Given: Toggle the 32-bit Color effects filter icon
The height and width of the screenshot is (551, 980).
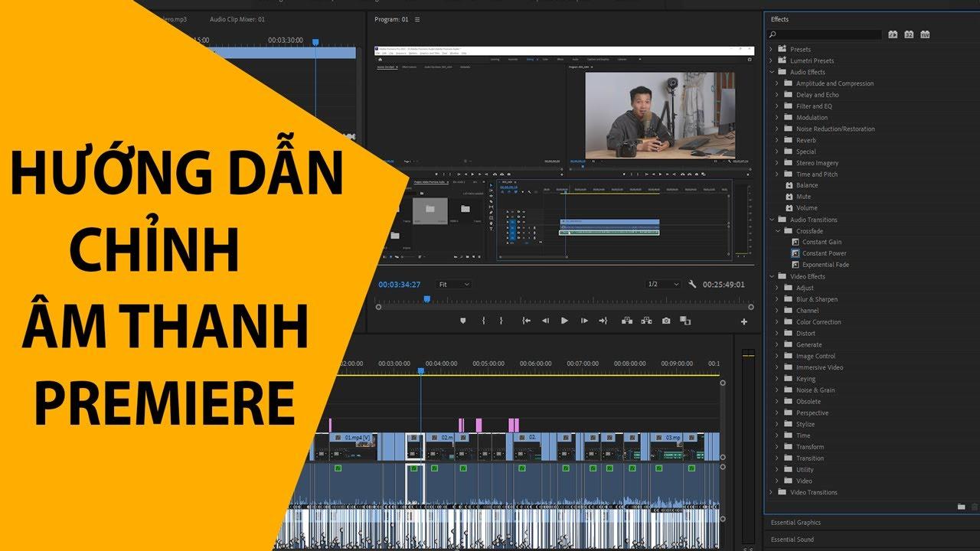Looking at the screenshot, I should [909, 34].
